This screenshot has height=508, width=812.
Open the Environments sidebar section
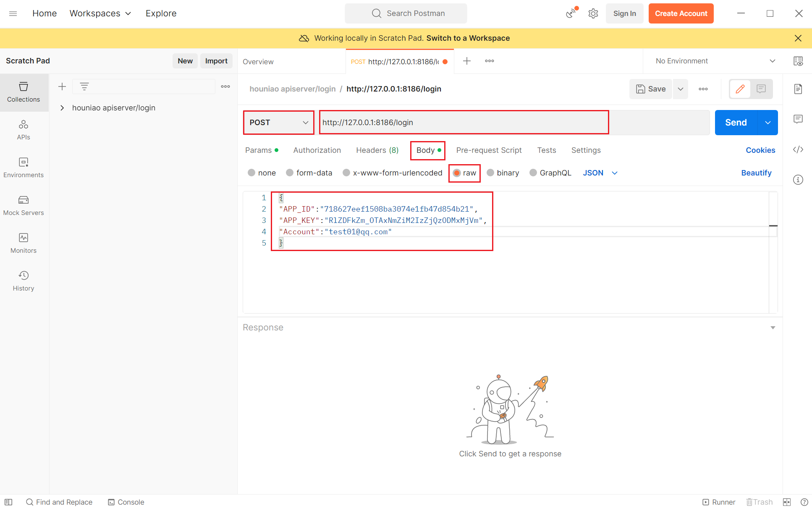point(24,168)
